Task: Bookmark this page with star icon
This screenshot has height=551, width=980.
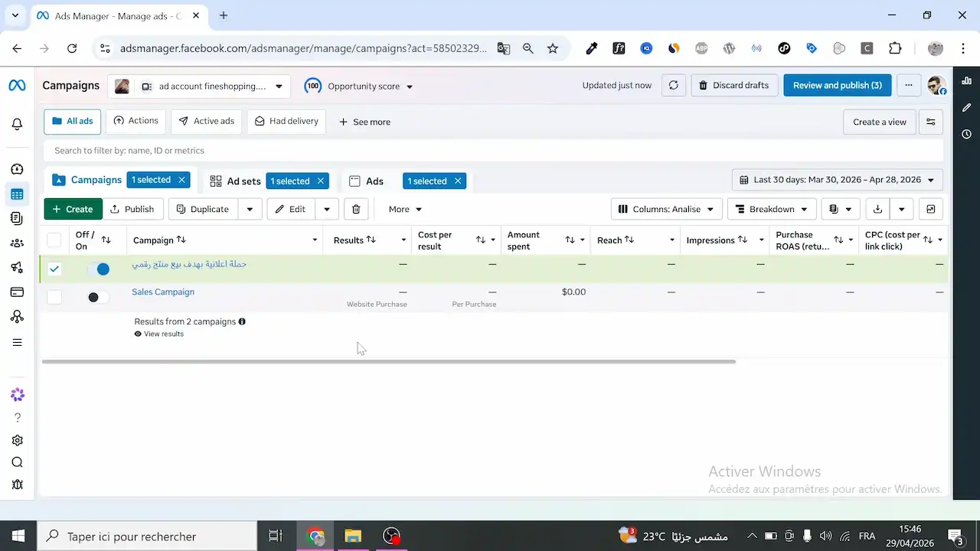Action: (x=553, y=48)
